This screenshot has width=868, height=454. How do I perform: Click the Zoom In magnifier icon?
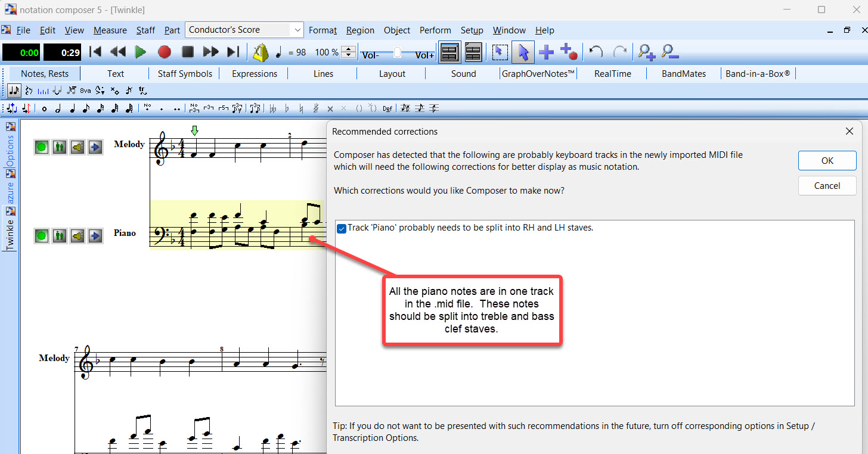point(646,52)
